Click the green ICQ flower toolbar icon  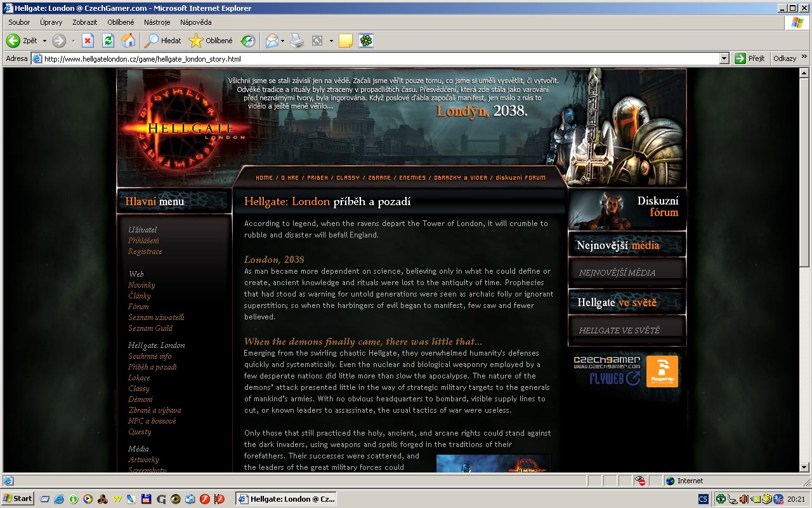[x=366, y=41]
